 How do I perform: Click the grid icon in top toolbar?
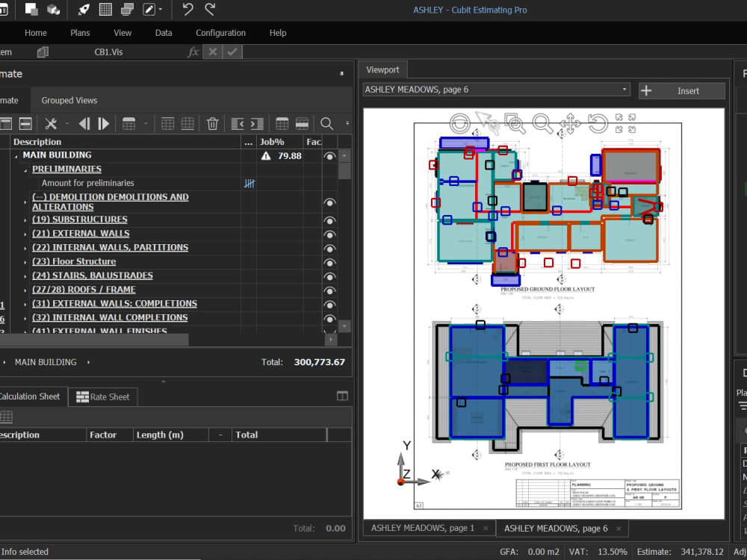(105, 10)
